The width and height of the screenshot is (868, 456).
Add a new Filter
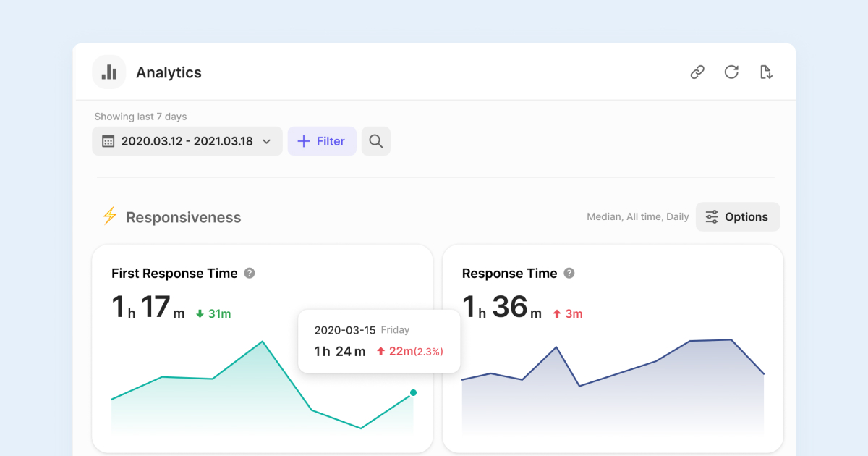[322, 141]
